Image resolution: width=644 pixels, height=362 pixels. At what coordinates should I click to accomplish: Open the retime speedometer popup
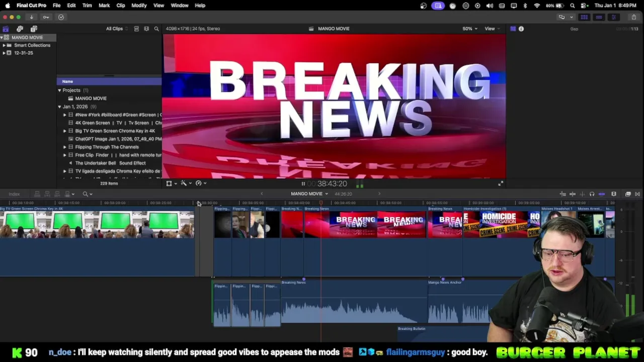(x=201, y=184)
